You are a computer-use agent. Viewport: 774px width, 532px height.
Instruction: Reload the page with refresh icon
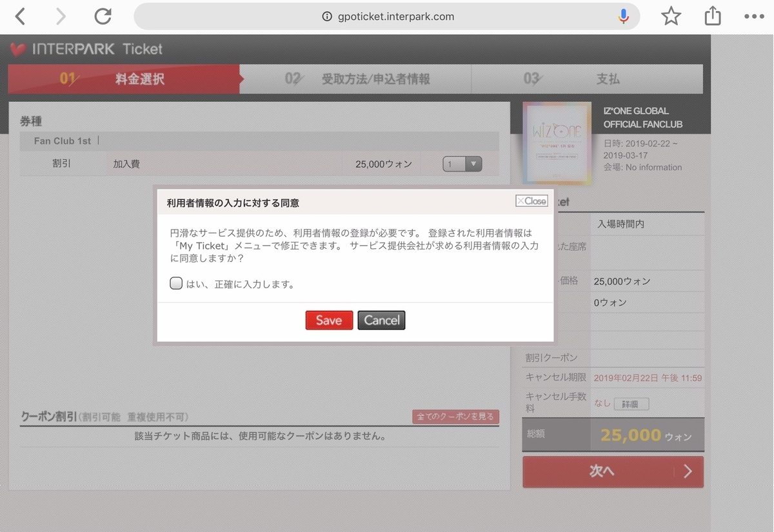103,17
